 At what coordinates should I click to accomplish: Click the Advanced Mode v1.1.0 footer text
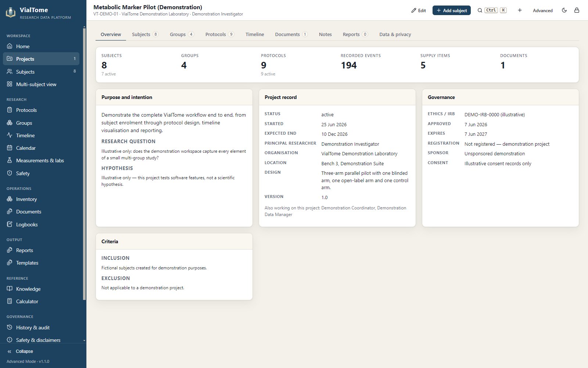point(28,361)
